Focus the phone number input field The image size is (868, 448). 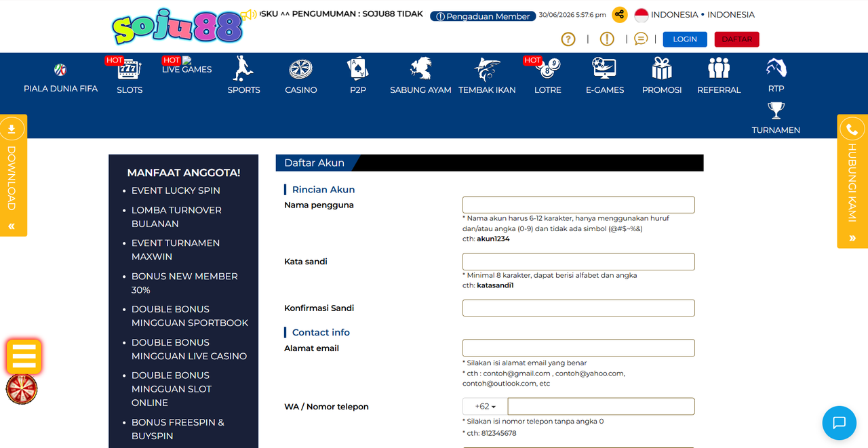coord(601,407)
